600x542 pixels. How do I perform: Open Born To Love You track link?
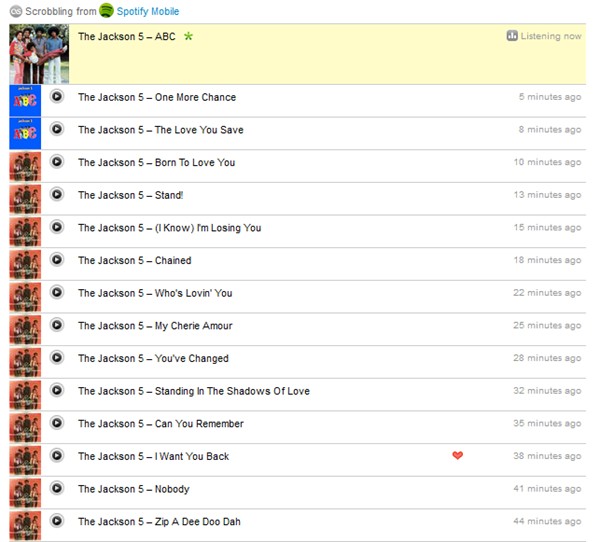point(195,163)
